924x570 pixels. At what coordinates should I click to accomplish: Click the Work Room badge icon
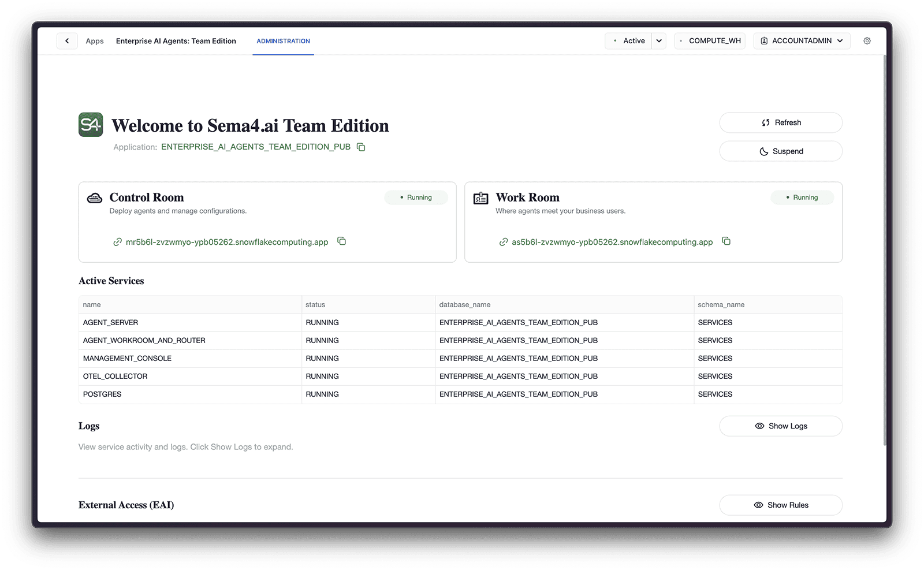(480, 197)
